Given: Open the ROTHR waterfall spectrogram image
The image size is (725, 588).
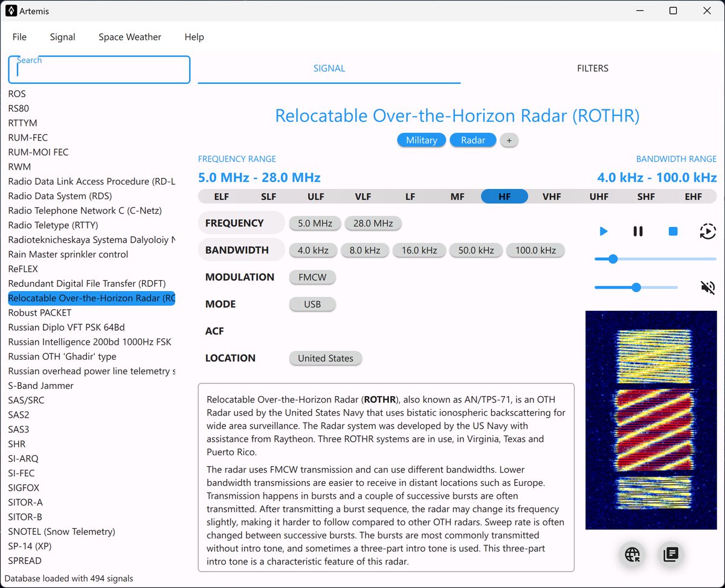Looking at the screenshot, I should (651, 420).
